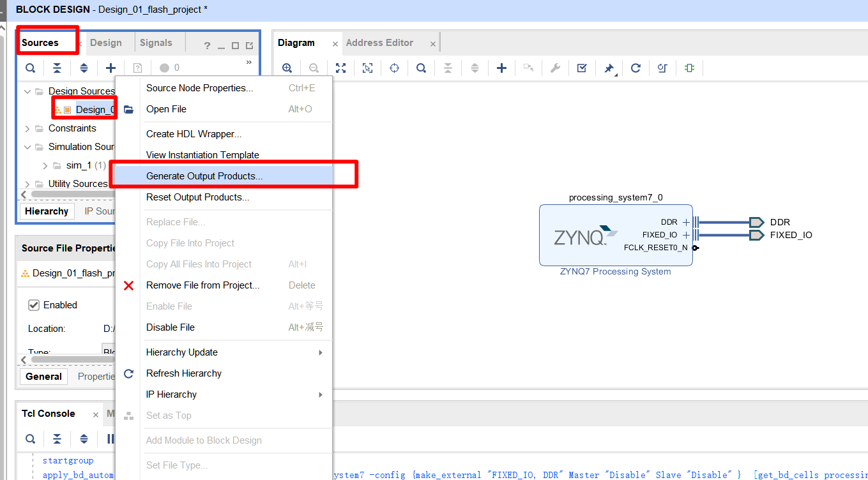The width and height of the screenshot is (868, 480).
Task: Validate design with the checkmark icon
Action: [x=582, y=68]
